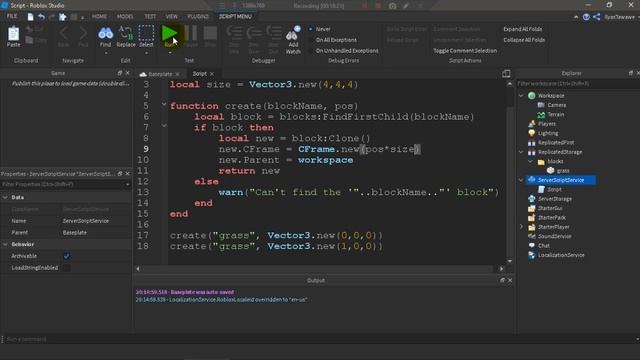
Task: Click the Paste clipboard icon
Action: click(13, 34)
